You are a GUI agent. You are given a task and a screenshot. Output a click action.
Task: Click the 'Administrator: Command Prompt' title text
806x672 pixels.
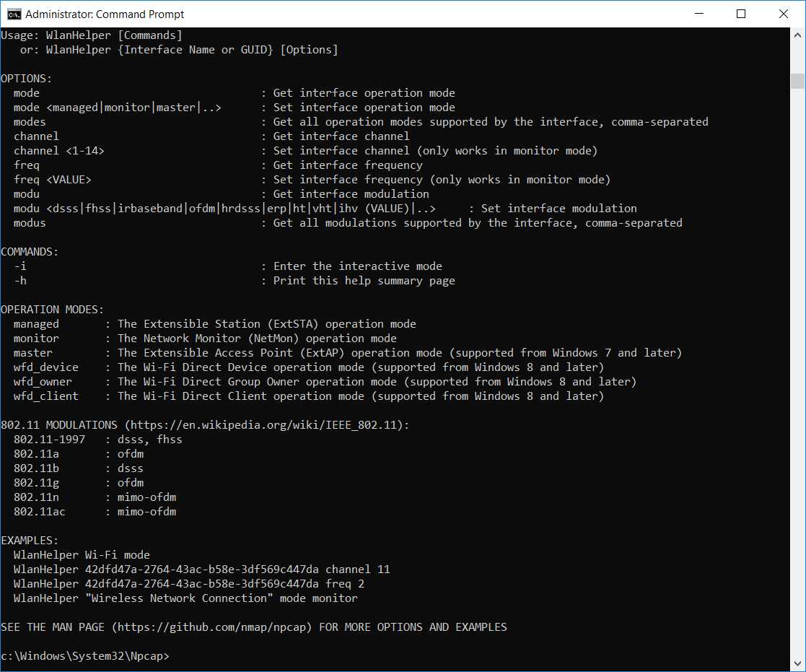coord(105,14)
